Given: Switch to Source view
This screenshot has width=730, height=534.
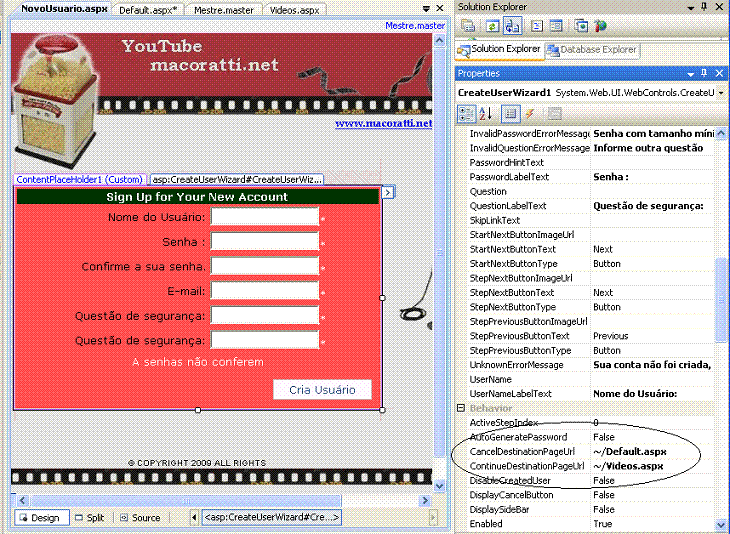Looking at the screenshot, I should pyautogui.click(x=140, y=517).
